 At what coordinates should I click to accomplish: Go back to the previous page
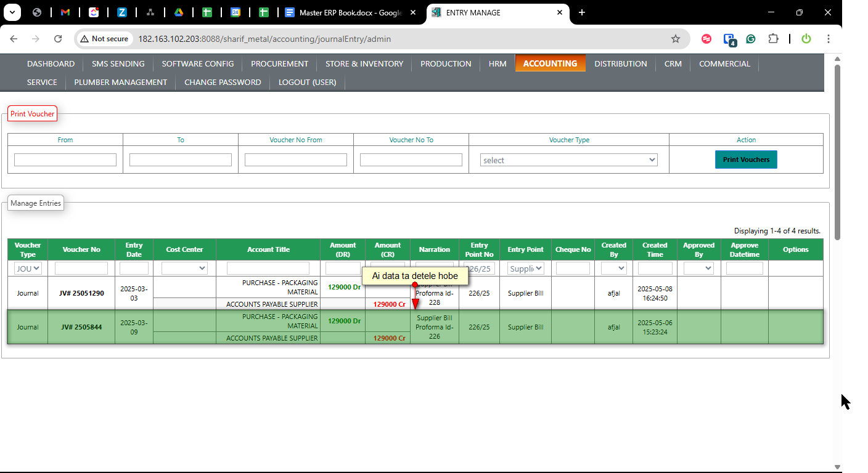[14, 39]
